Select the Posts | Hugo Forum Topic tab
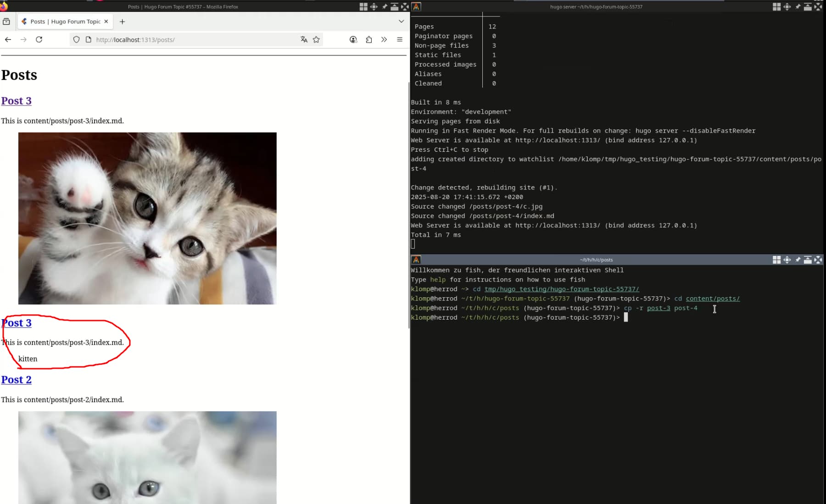826x504 pixels. coord(65,22)
